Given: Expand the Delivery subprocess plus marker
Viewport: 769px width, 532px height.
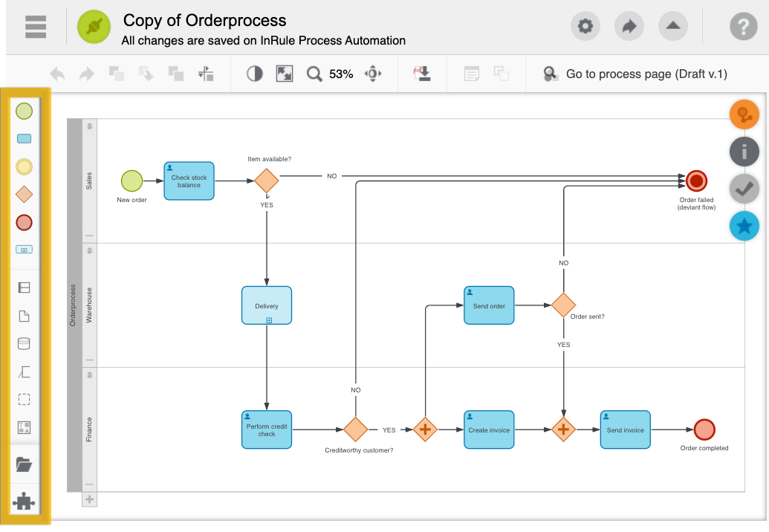Looking at the screenshot, I should point(269,320).
